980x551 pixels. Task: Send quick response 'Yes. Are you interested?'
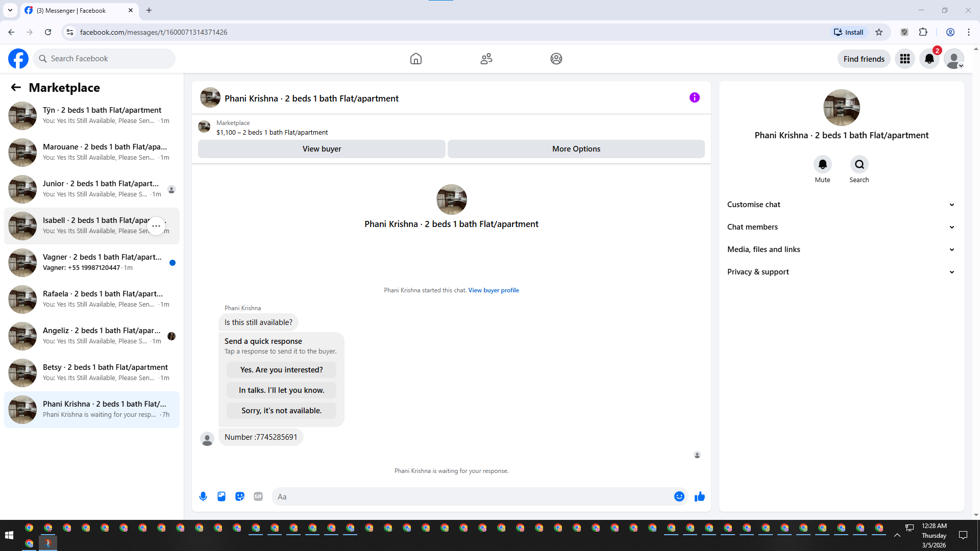pos(281,370)
